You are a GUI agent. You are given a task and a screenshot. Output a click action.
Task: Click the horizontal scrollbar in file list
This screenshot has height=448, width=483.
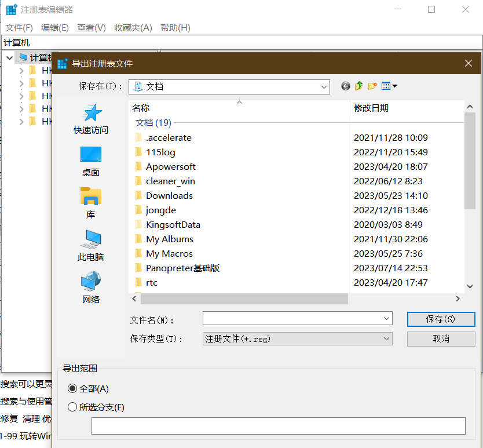244,299
